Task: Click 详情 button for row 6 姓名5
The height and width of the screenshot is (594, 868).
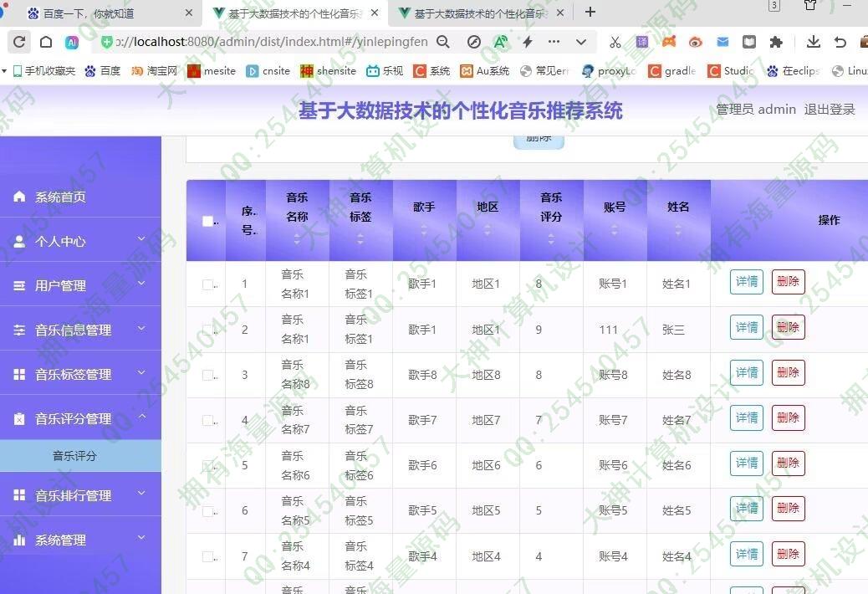Action: tap(747, 509)
